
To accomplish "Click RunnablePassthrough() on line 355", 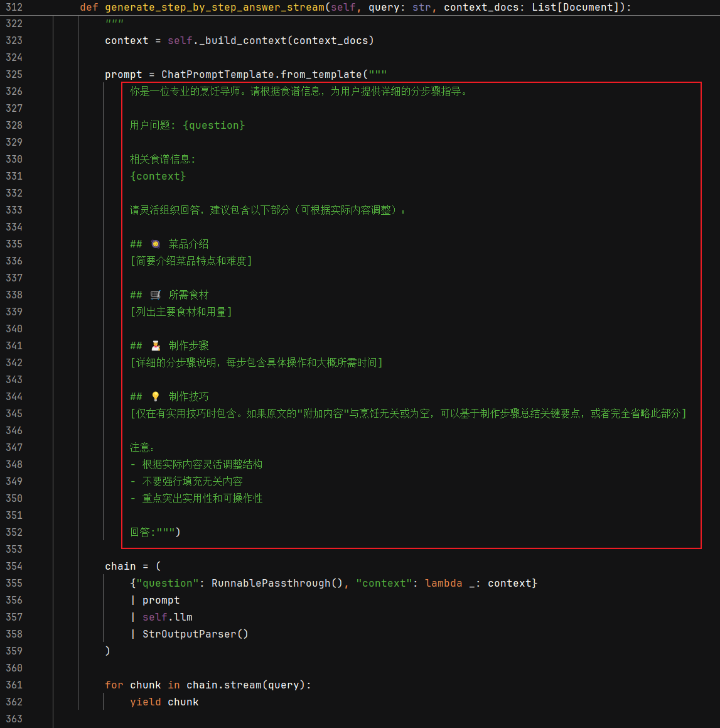I will [x=277, y=583].
